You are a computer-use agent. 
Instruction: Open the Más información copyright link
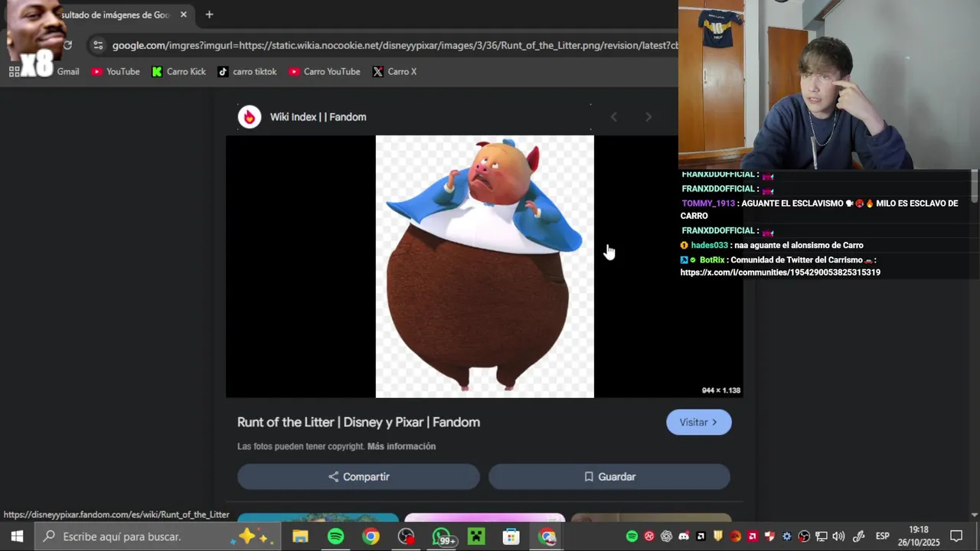coord(401,446)
